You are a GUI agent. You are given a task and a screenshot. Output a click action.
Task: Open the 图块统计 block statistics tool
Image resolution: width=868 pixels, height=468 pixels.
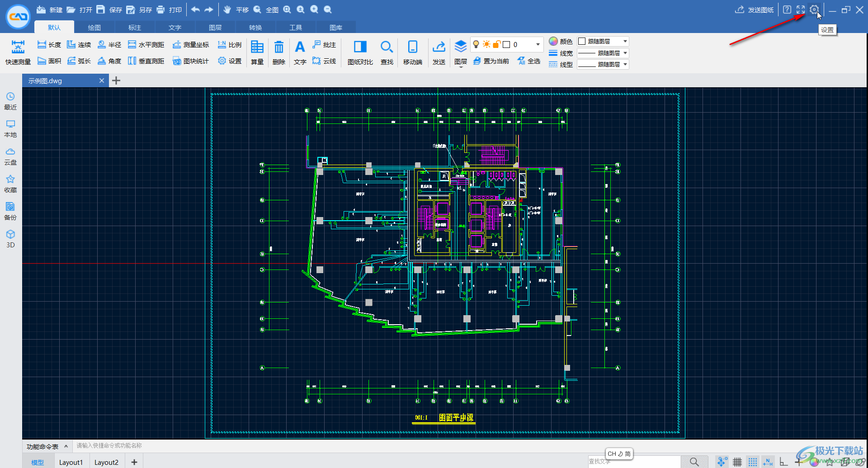(191, 61)
